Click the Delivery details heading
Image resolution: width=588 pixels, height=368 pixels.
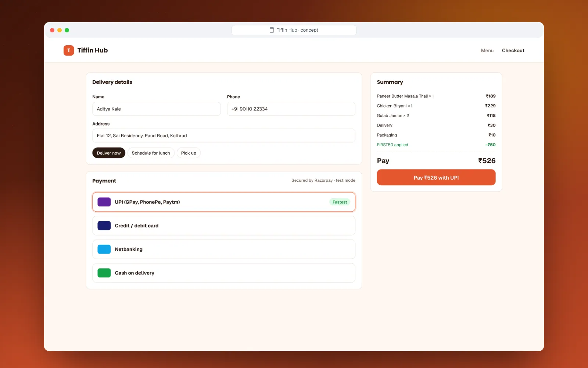pyautogui.click(x=112, y=82)
